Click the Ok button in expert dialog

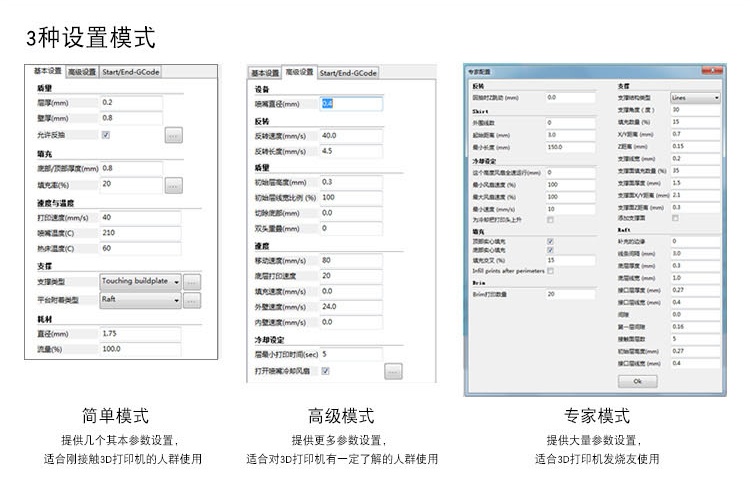(638, 381)
